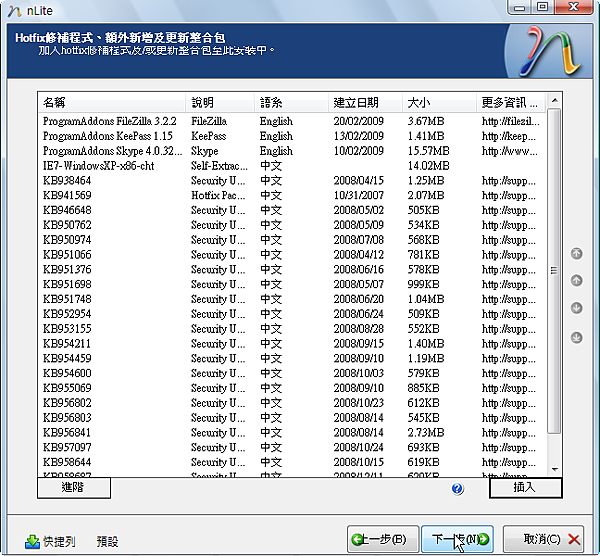The image size is (600, 556).
Task: Click date 2008/10/24 in KB957097 row
Action: (359, 447)
